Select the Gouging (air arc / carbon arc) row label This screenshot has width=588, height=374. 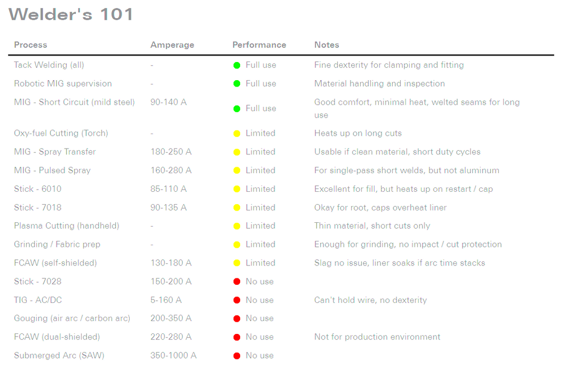72,318
